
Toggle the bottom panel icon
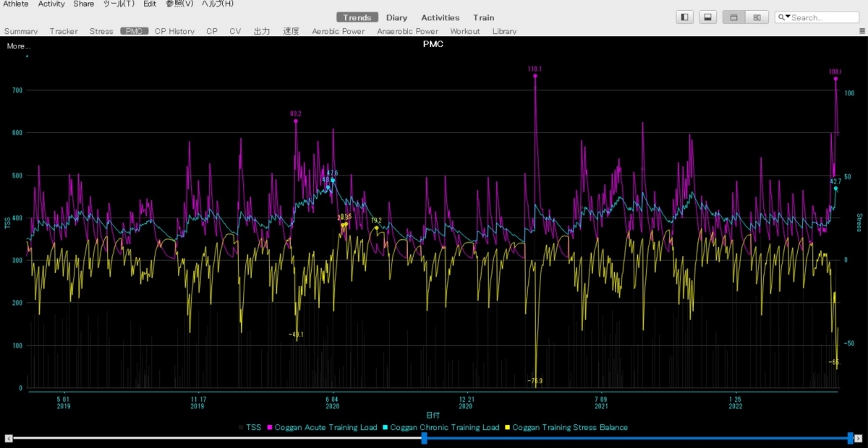(x=707, y=17)
